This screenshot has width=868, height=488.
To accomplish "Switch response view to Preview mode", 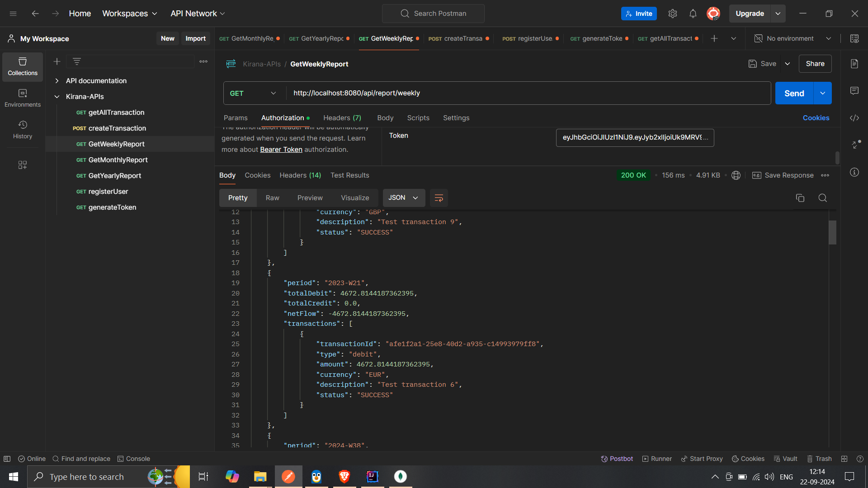I will tap(310, 198).
